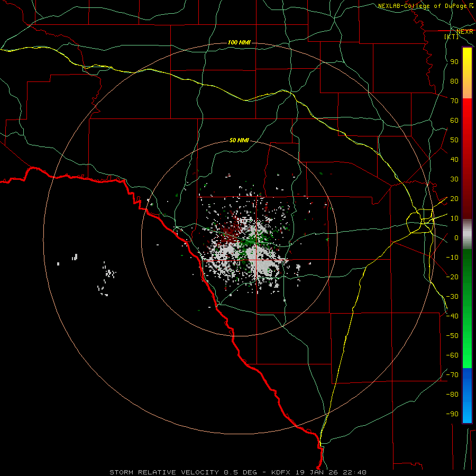
Task: Select the 50 value on the velocity scale
Action: pos(454,140)
